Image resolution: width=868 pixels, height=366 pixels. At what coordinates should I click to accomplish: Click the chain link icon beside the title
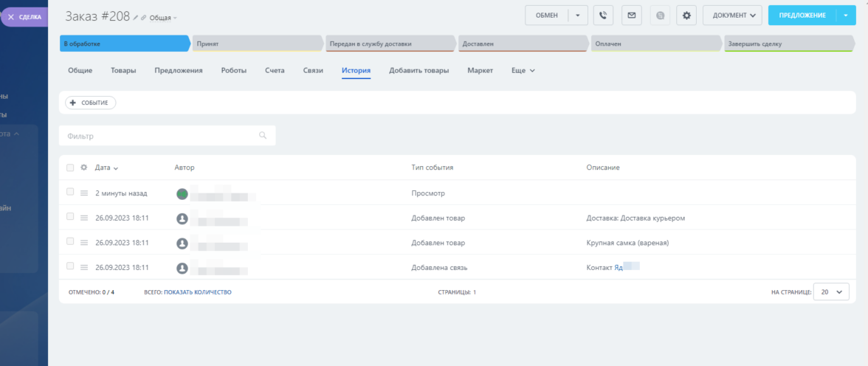[x=144, y=17]
